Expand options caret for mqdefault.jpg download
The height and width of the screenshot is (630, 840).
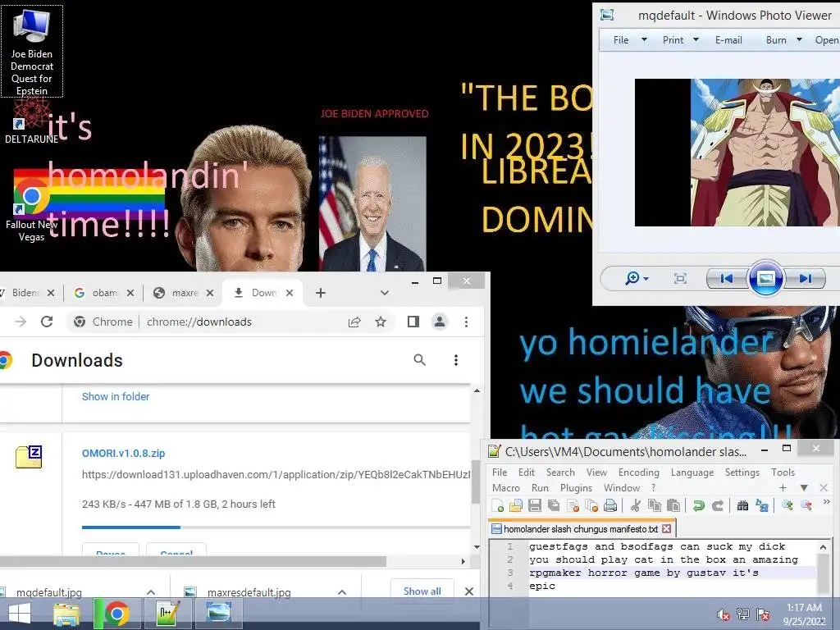point(151,592)
